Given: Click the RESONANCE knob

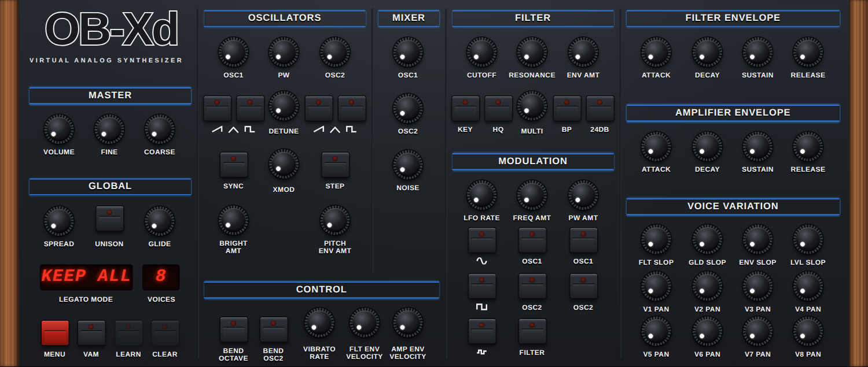Looking at the screenshot, I should (x=532, y=52).
